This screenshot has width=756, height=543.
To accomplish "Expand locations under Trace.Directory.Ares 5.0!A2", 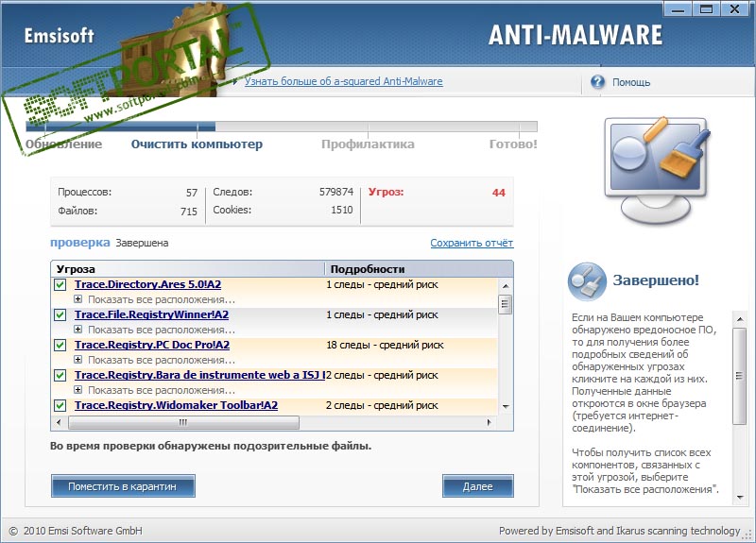I will (77, 299).
